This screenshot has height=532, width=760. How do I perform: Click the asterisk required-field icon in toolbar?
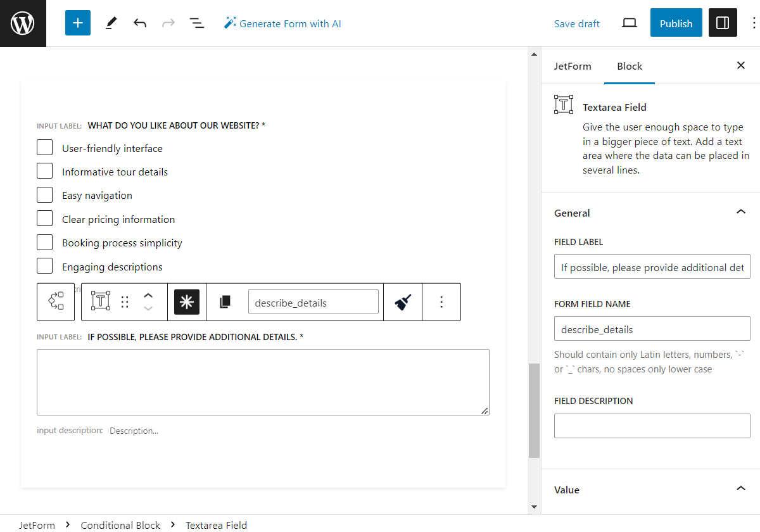coord(186,302)
